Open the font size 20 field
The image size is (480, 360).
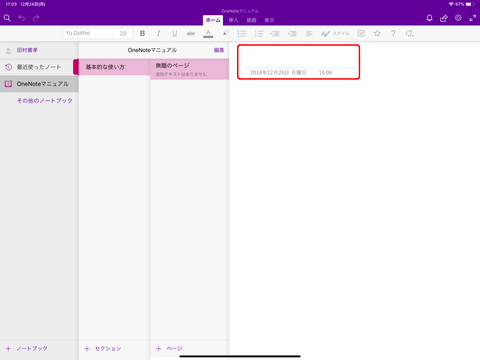pyautogui.click(x=123, y=33)
